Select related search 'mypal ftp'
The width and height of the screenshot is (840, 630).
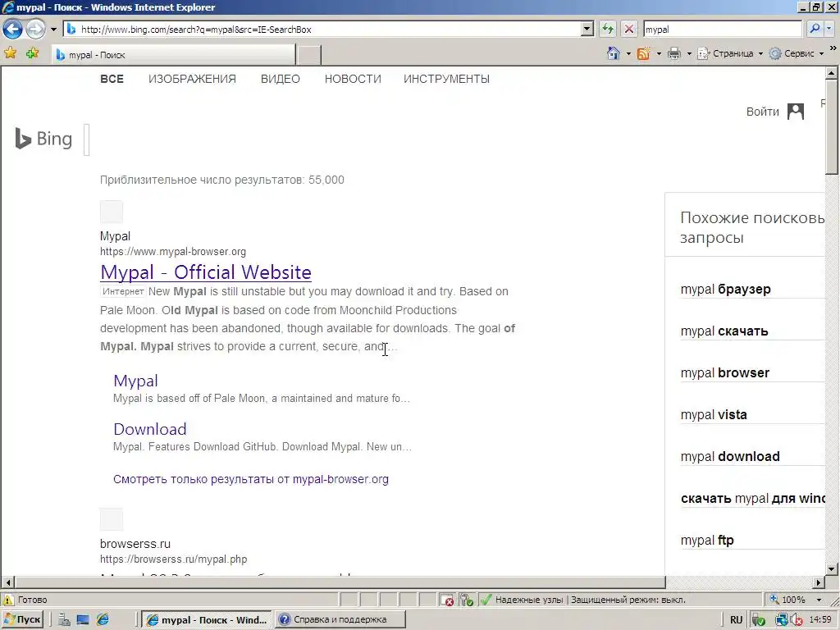pos(707,540)
